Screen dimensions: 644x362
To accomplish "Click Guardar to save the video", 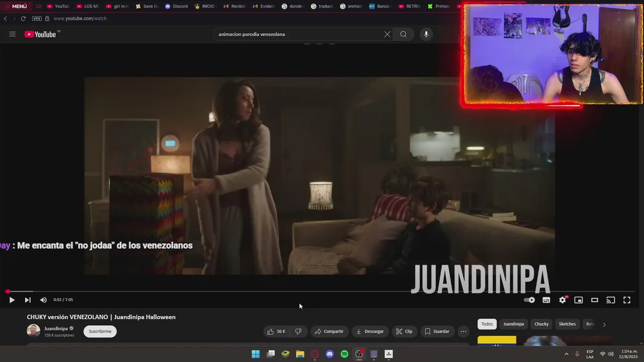I will pos(437,331).
